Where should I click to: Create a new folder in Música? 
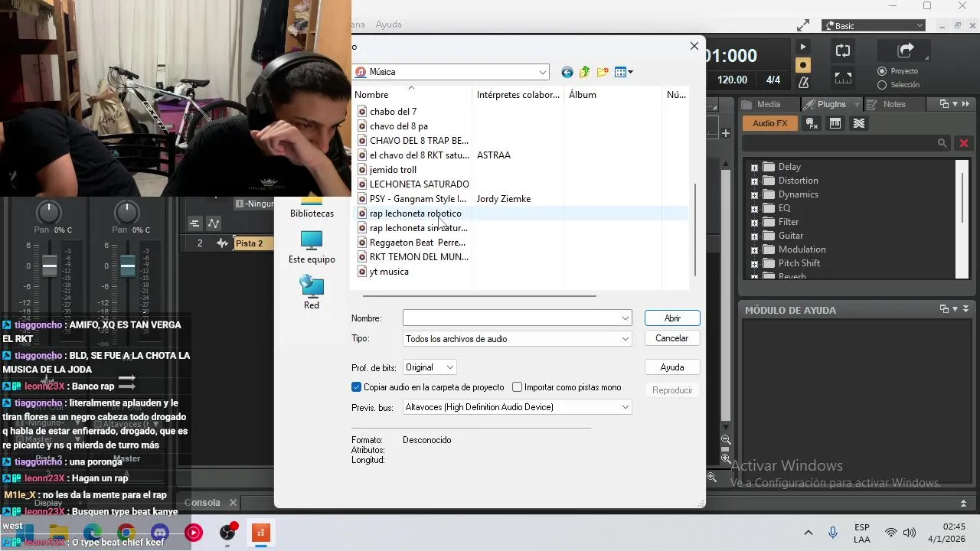click(603, 72)
